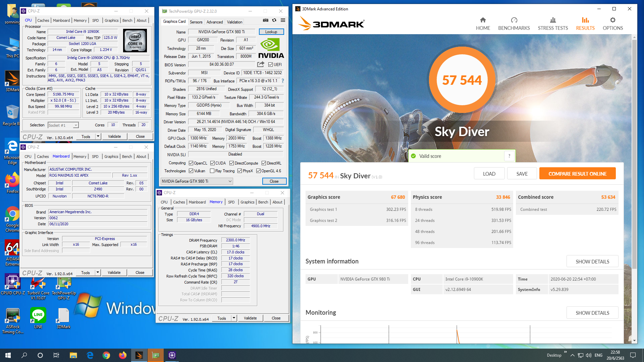Open the STRESS TESTS icon in 3DMark
644x362 pixels.
553,20
